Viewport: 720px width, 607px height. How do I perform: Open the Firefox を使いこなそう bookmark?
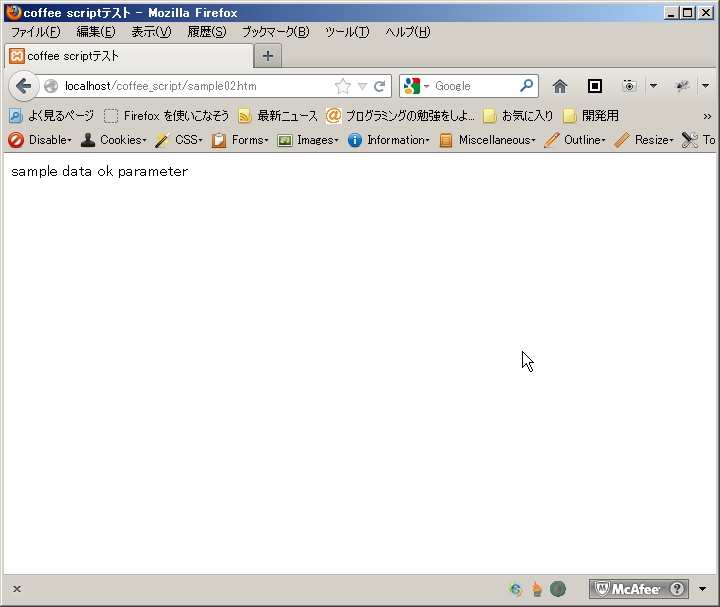(166, 116)
